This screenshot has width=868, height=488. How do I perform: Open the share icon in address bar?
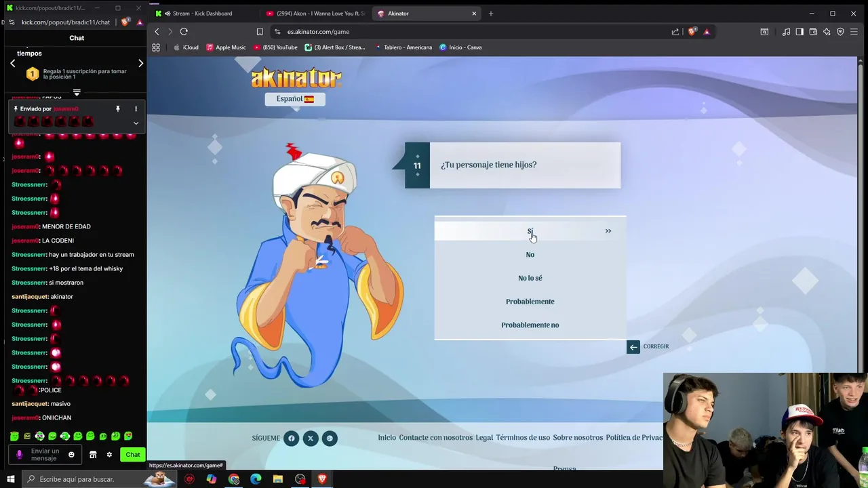(x=675, y=32)
